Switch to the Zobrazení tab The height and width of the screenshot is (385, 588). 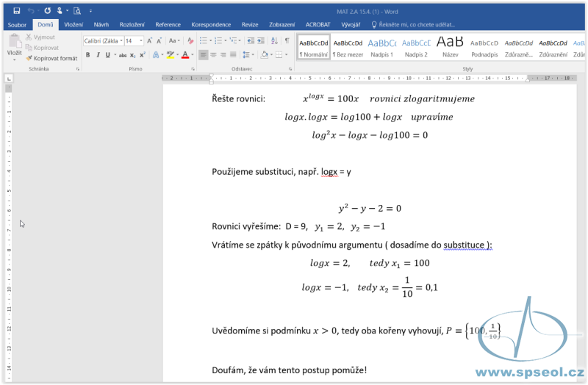pos(282,25)
